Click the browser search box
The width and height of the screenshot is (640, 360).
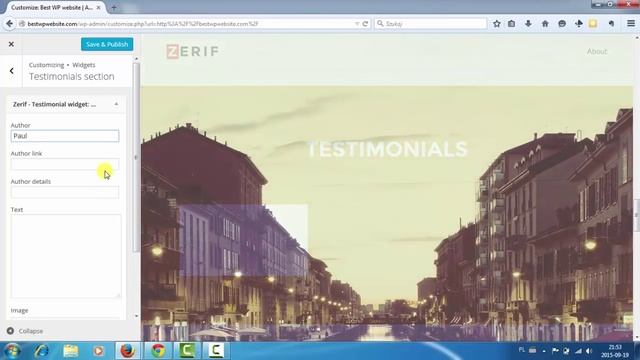point(431,24)
